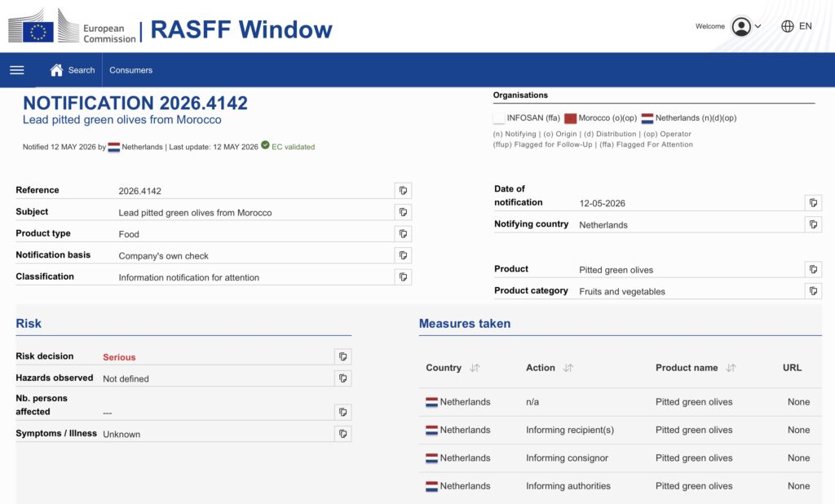Select the 'Informing consignor' action cell
This screenshot has height=504, width=835.
[x=568, y=458]
